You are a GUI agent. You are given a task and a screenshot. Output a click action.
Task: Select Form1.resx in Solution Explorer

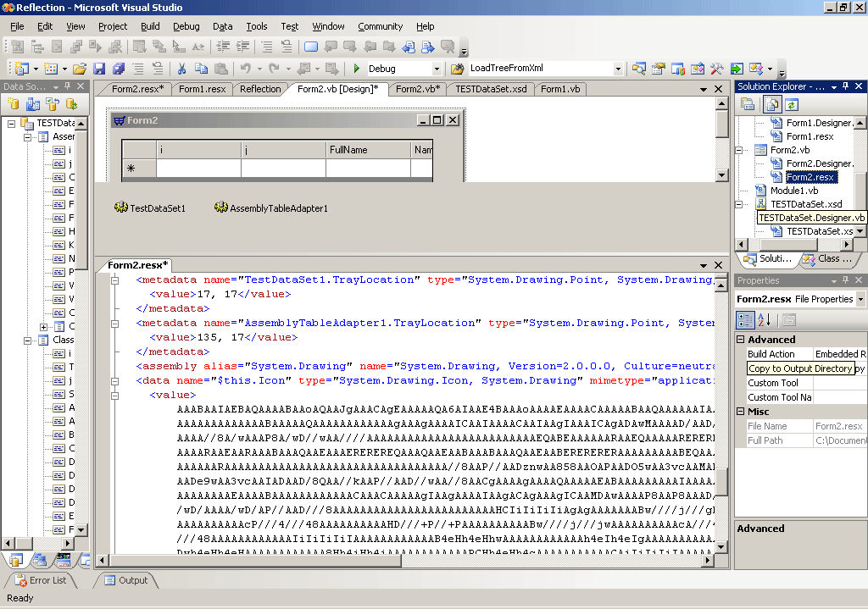810,136
